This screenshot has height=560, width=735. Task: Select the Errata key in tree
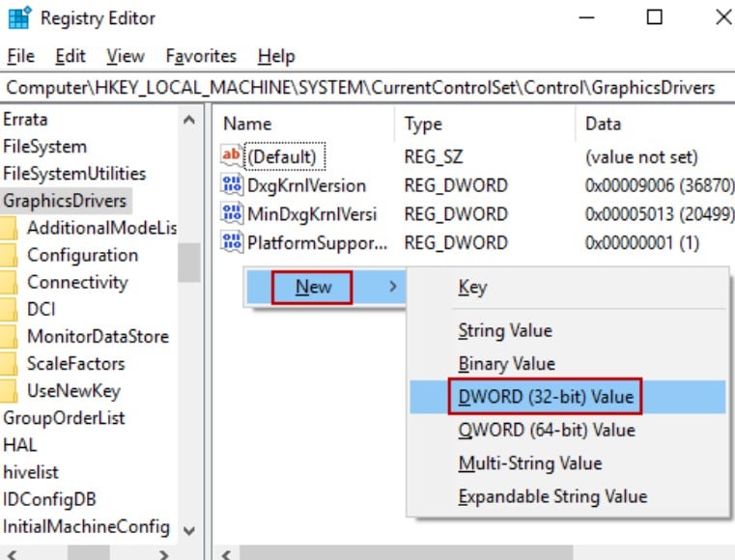pos(25,120)
